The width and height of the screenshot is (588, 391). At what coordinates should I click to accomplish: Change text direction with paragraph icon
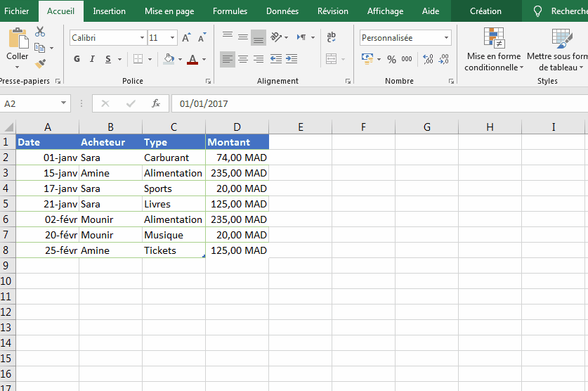coord(301,37)
